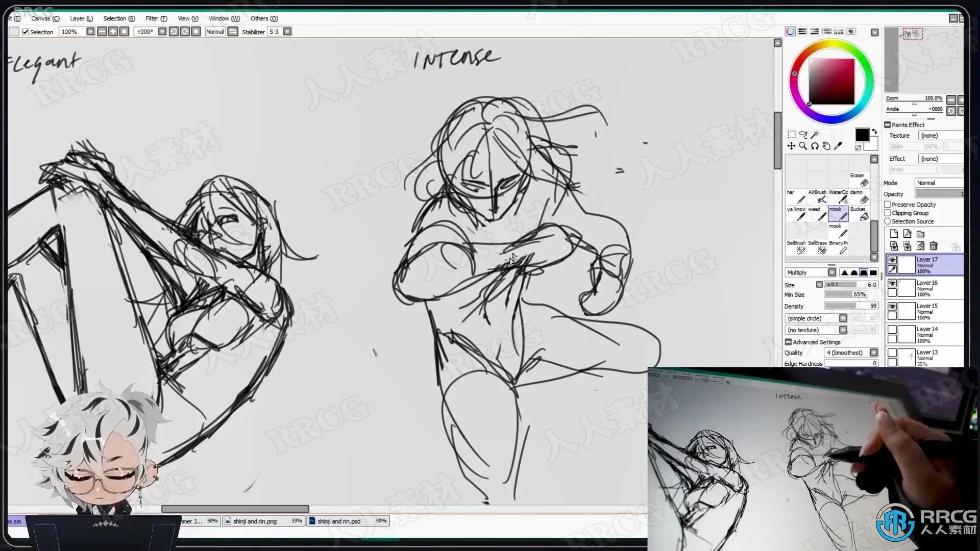Expand the Stabilizer S-3 dropdown
Screen dimensions: 980x551
(x=287, y=32)
